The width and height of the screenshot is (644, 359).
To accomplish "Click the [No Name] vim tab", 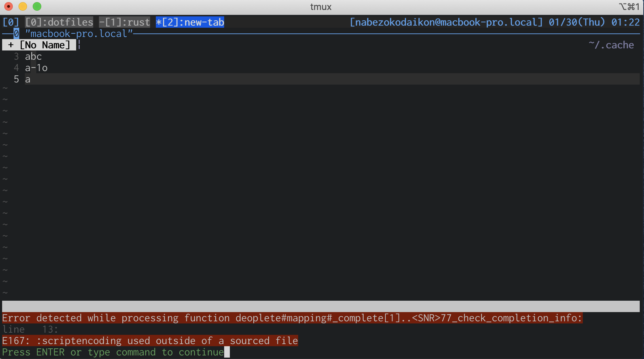I will pos(39,45).
